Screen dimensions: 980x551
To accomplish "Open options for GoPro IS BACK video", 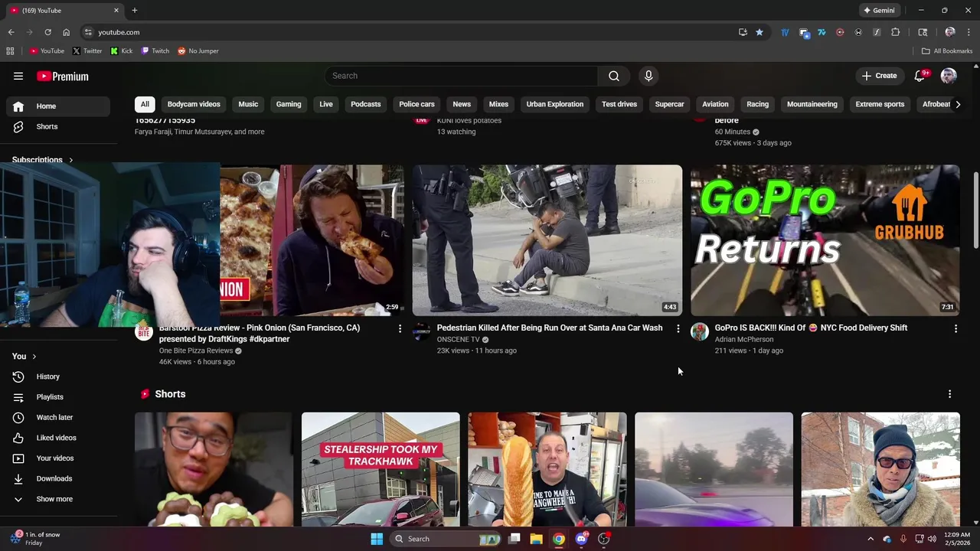I will 955,328.
